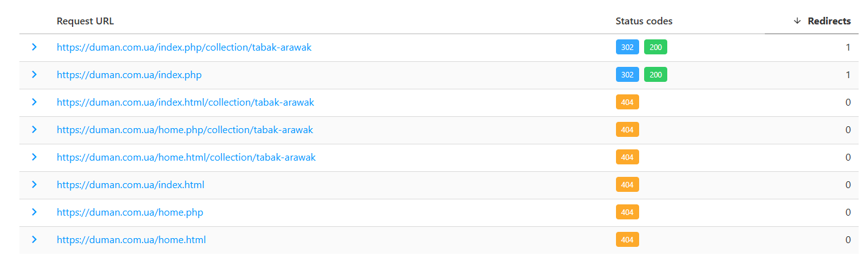Screen dimensions: 868x260
Task: Expand the duman.com.ua/index.html row chevron
Action: pyautogui.click(x=34, y=184)
